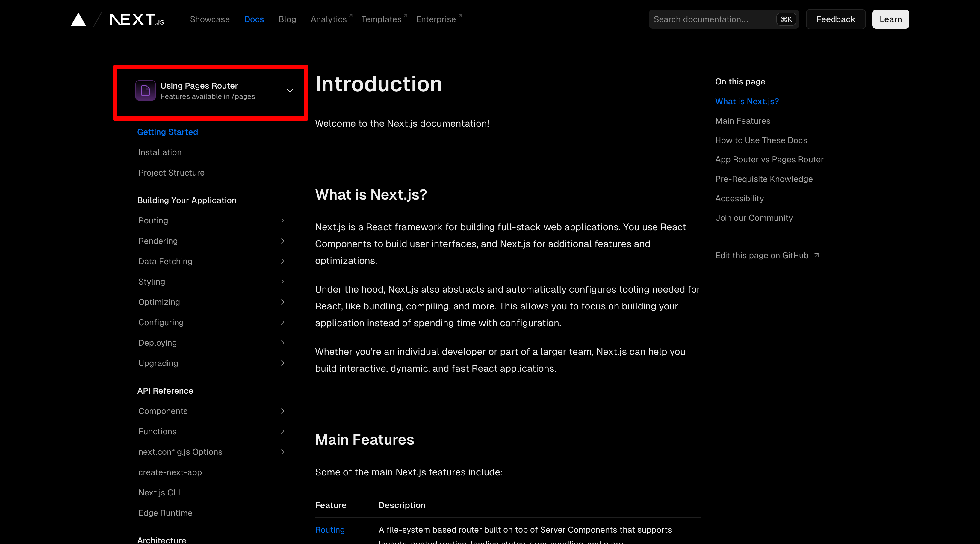Viewport: 980px width, 544px height.
Task: Expand the Data Fetching section chevron
Action: (x=282, y=261)
